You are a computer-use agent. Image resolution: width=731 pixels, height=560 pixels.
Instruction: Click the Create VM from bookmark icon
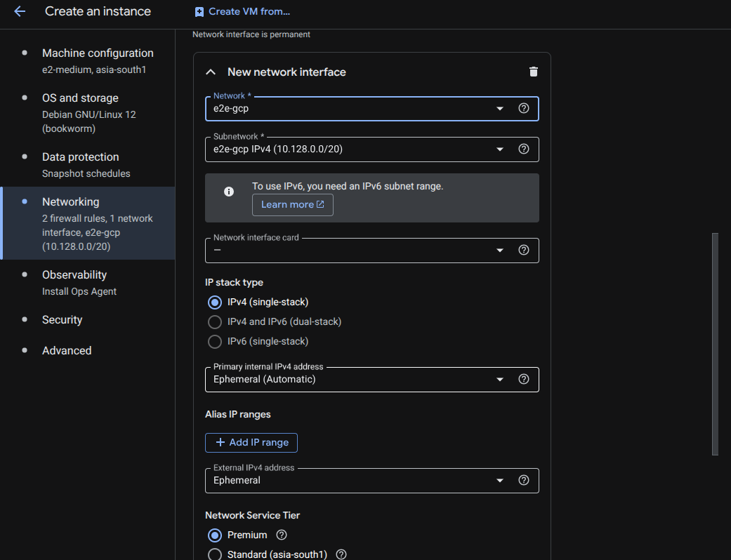[199, 12]
